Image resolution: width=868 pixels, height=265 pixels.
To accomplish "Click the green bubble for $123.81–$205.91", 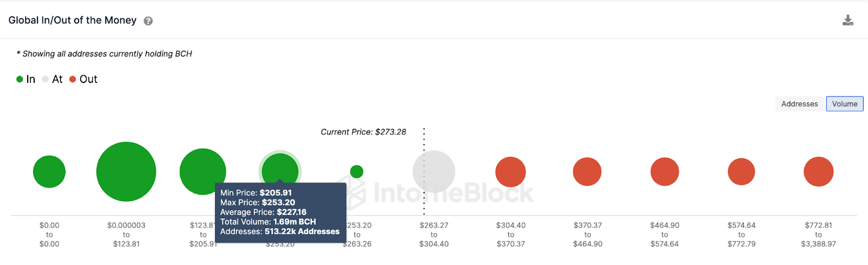I will (203, 172).
